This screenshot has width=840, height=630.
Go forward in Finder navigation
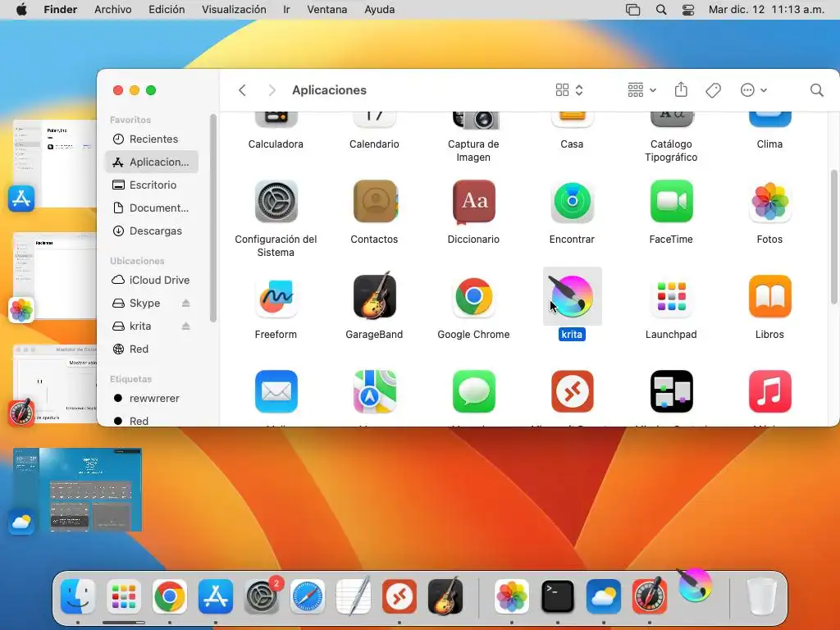(x=272, y=90)
